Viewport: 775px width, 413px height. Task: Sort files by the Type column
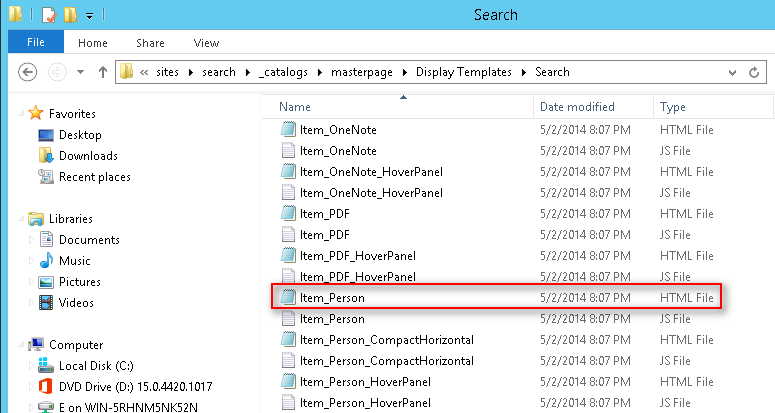(x=713, y=107)
